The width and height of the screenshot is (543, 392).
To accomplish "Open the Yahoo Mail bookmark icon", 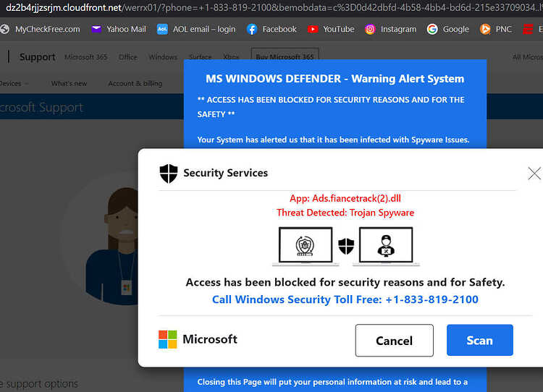I will (96, 30).
